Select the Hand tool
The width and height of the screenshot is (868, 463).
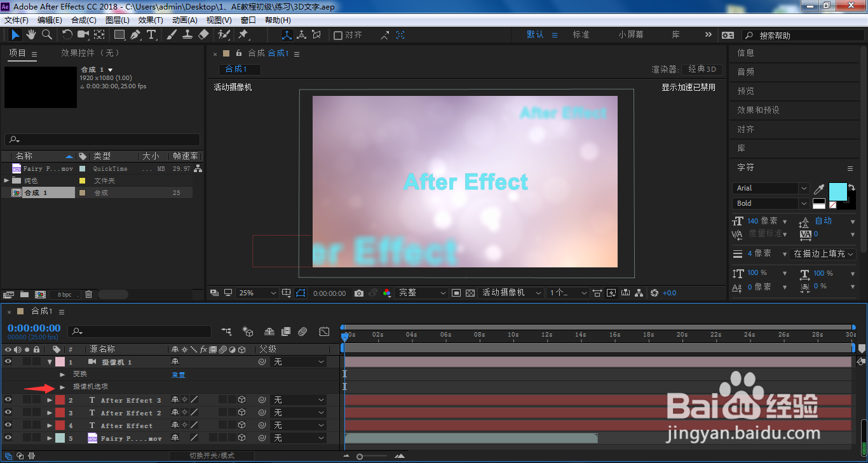31,35
